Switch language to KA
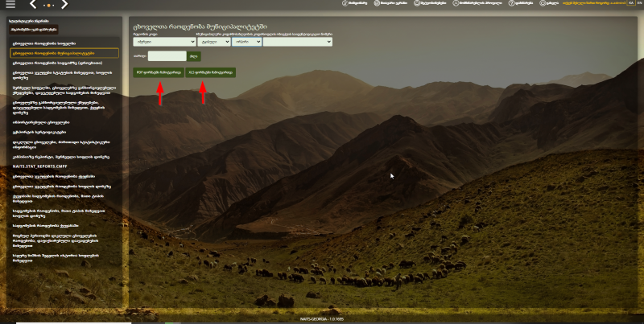Screen dimensions: 644x324 coord(630,4)
